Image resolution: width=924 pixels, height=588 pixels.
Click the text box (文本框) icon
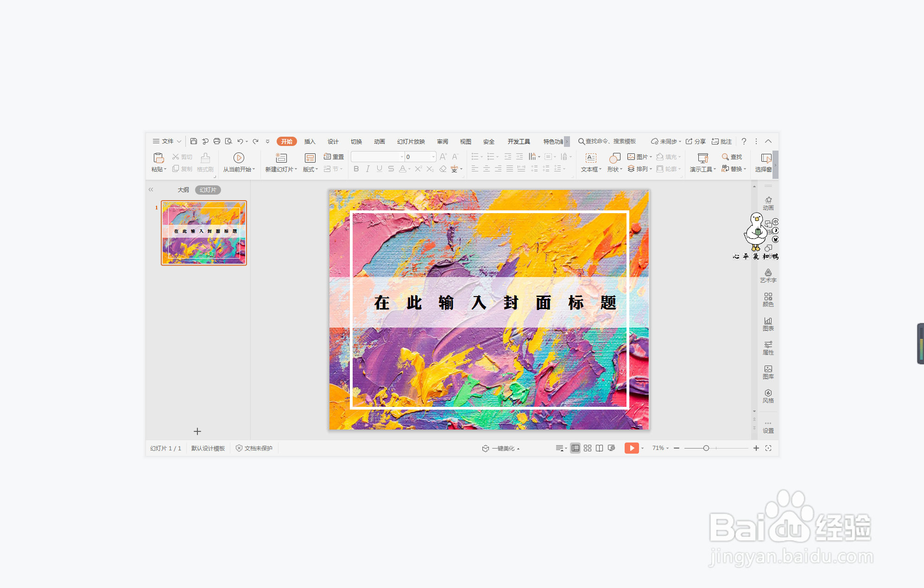(x=591, y=158)
